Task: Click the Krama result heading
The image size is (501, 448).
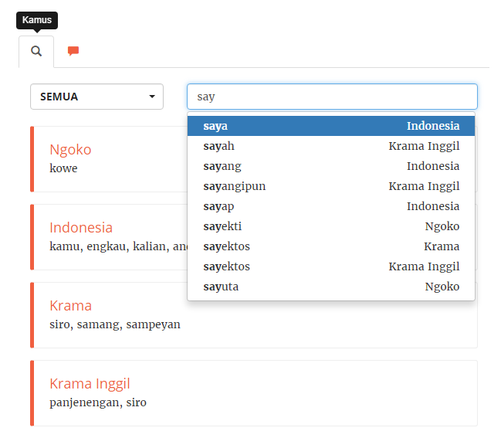Action: click(70, 306)
